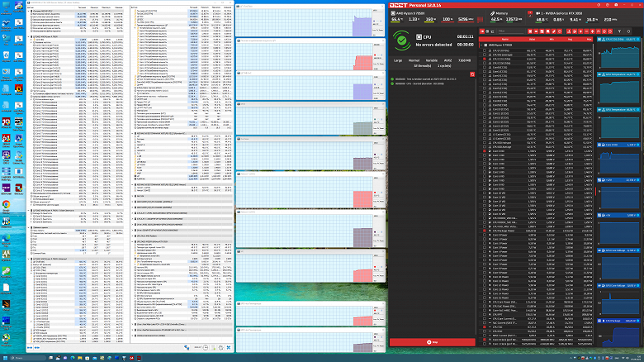Check the first CPU temperature sensor checkbox in OCCT

484,50
